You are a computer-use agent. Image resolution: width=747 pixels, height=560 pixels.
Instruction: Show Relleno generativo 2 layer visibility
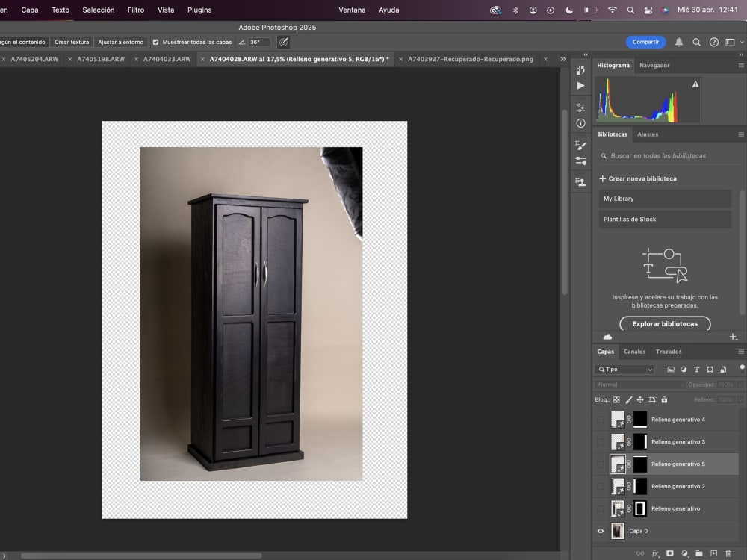click(601, 486)
